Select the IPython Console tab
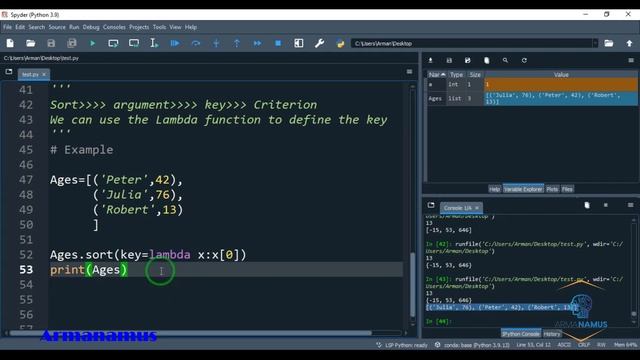 (x=521, y=334)
